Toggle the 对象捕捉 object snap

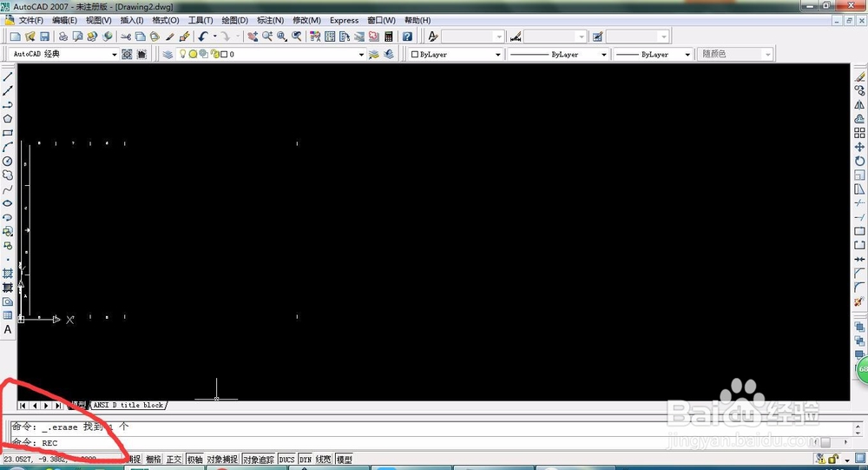point(222,460)
